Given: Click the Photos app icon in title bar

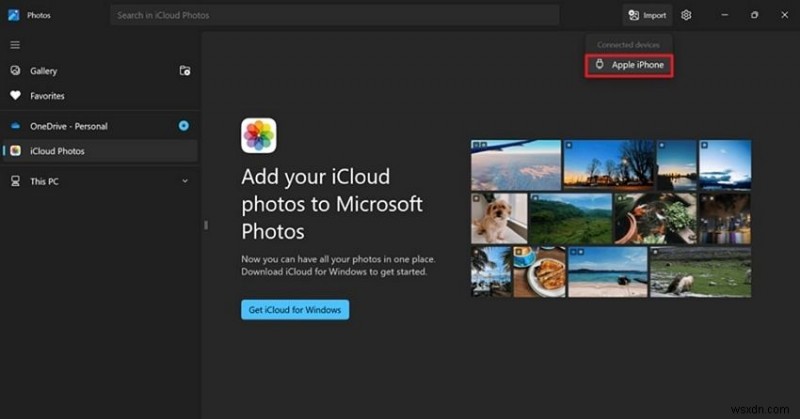Looking at the screenshot, I should pos(14,15).
